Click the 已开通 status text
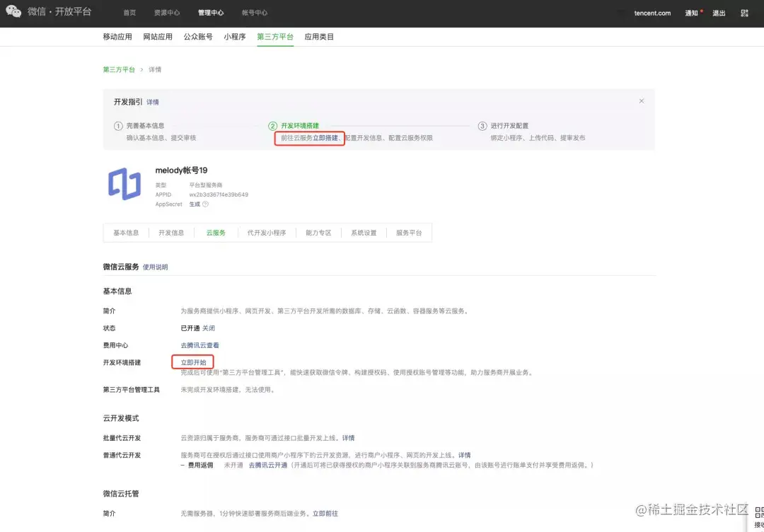 click(x=190, y=328)
